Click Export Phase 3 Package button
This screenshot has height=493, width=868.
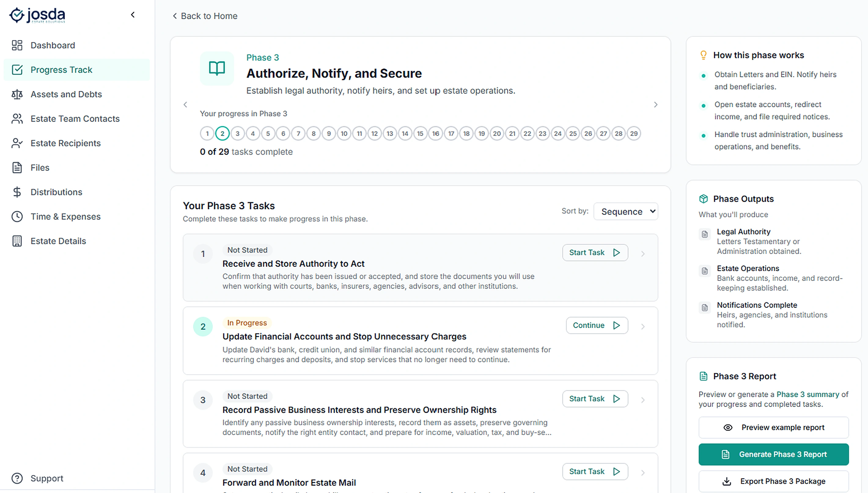tap(773, 481)
